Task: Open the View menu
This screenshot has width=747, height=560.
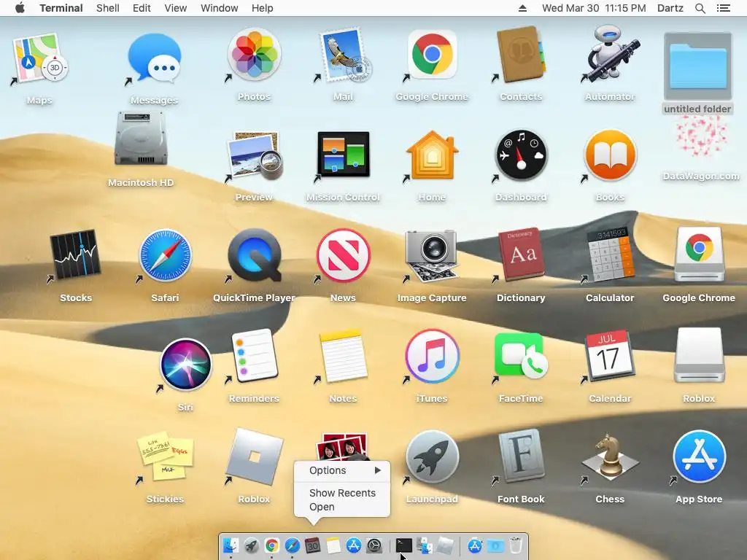Action: click(x=175, y=8)
